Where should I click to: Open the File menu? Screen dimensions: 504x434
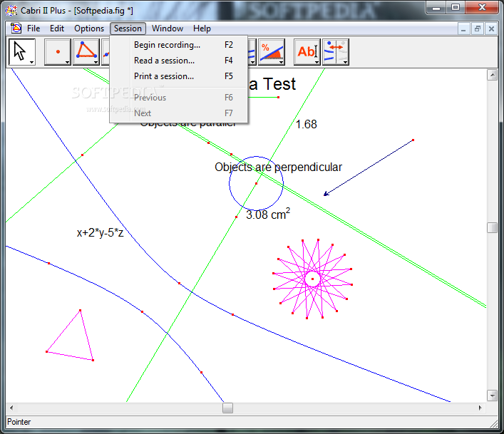[34, 29]
